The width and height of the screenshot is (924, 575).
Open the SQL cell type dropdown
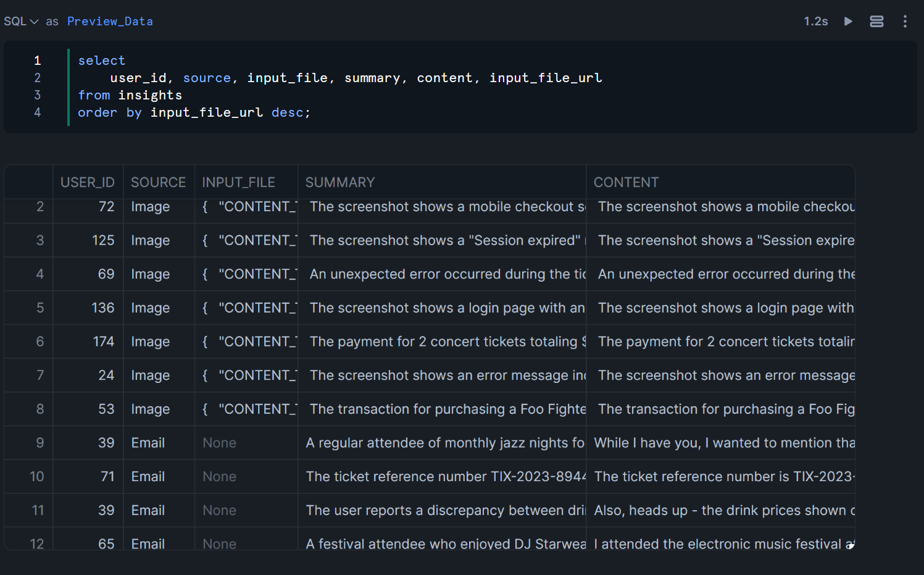coord(21,22)
